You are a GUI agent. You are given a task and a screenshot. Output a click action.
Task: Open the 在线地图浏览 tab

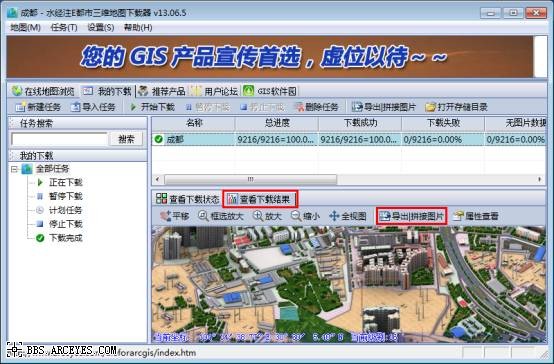(43, 91)
